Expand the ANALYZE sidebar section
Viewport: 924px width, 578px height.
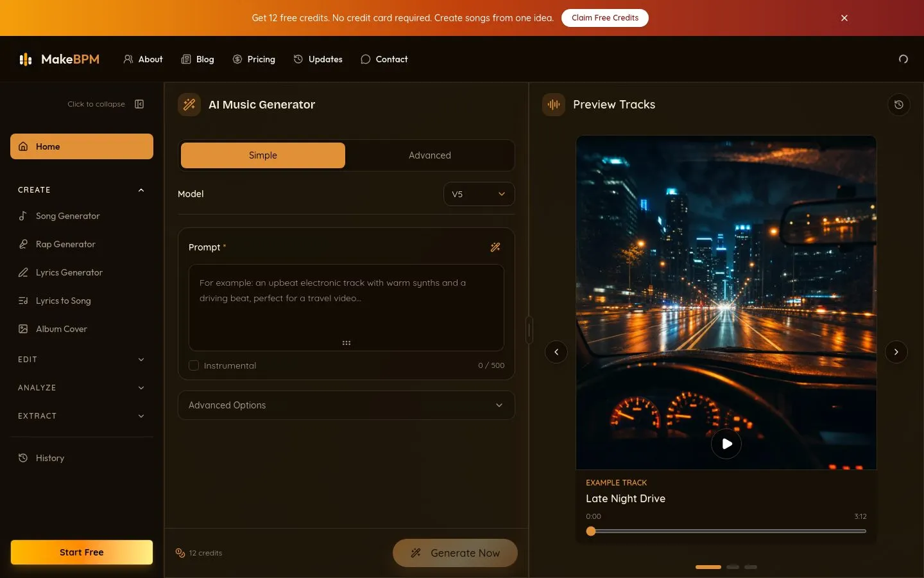click(81, 388)
